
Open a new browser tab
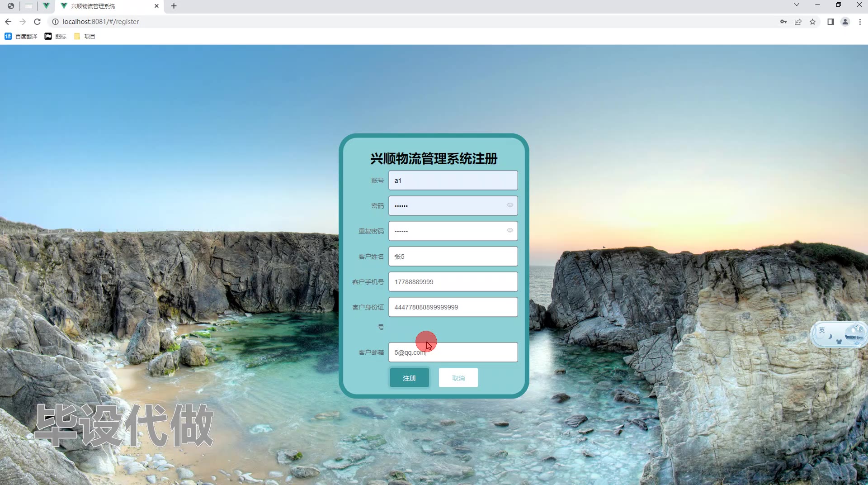point(174,6)
